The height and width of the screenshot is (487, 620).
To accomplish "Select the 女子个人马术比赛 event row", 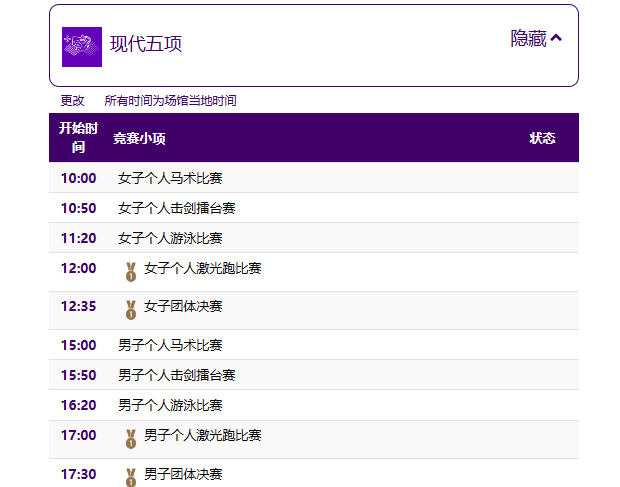I will coord(170,178).
